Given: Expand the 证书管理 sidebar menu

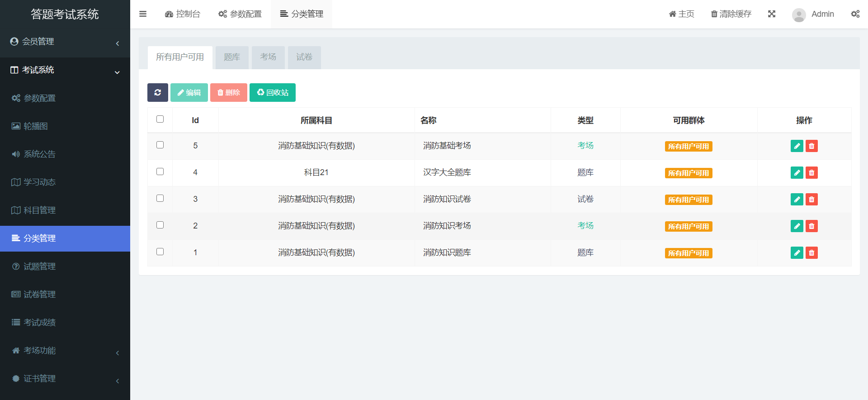Looking at the screenshot, I should [x=65, y=379].
